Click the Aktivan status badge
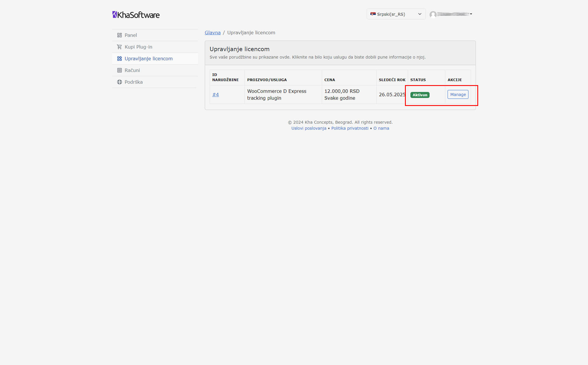This screenshot has width=588, height=365. point(420,95)
